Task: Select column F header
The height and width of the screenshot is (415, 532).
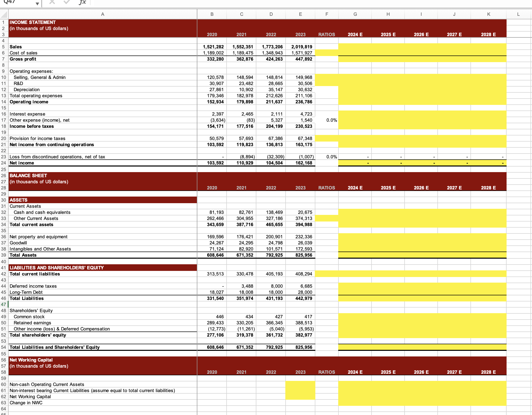Action: (x=327, y=14)
